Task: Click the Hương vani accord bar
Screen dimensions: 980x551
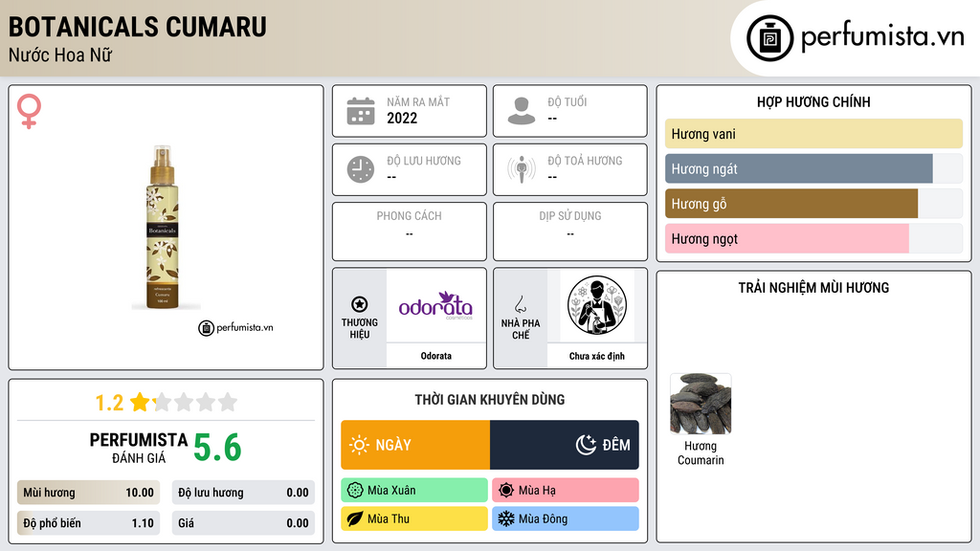Action: click(813, 134)
